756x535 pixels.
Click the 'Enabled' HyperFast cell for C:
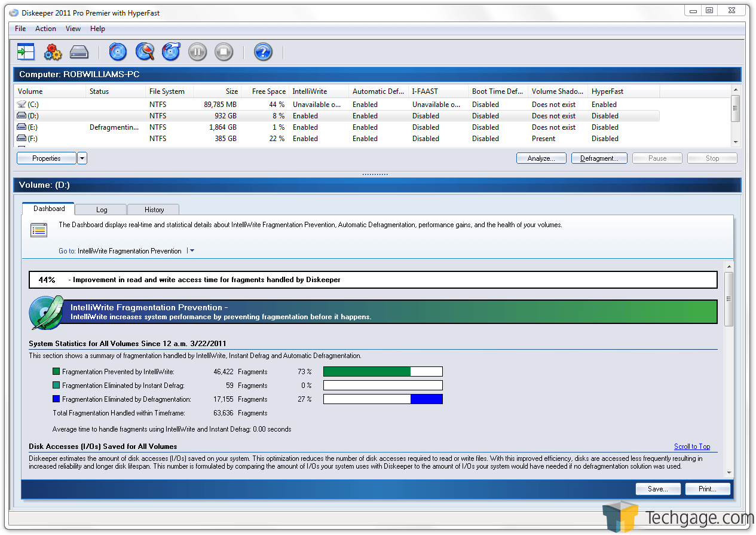[x=604, y=105]
